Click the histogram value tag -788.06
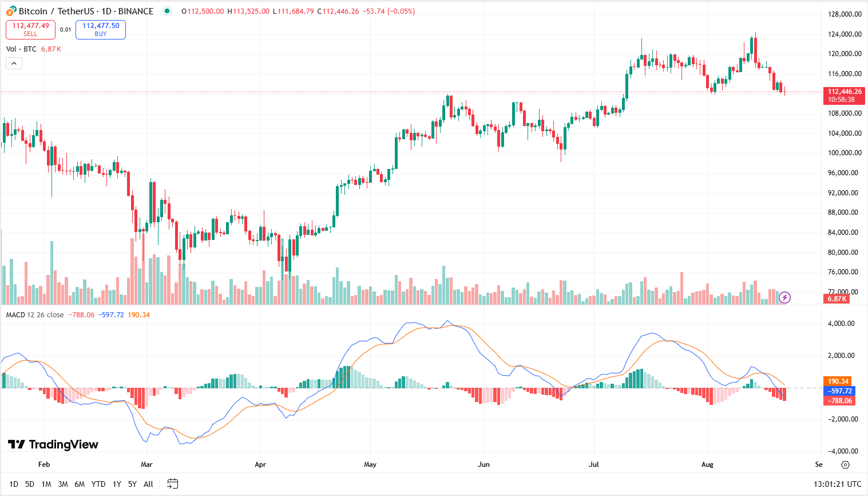The width and height of the screenshot is (868, 496). (x=839, y=400)
